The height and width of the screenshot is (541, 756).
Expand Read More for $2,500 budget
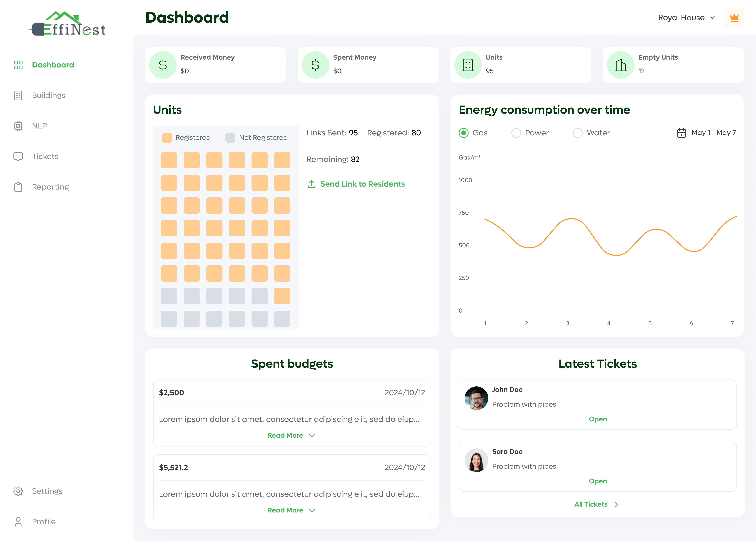coord(291,435)
